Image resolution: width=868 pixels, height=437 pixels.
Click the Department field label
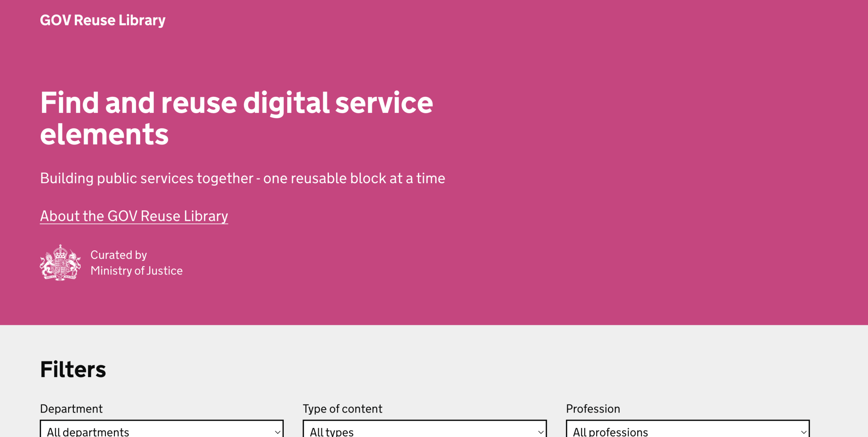(x=71, y=409)
